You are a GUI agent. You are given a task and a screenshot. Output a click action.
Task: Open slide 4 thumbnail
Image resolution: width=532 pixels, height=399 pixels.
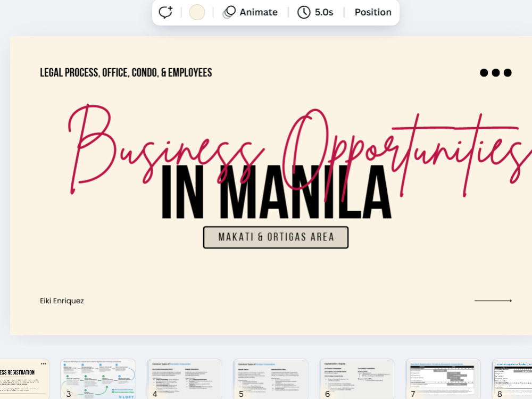tap(185, 379)
